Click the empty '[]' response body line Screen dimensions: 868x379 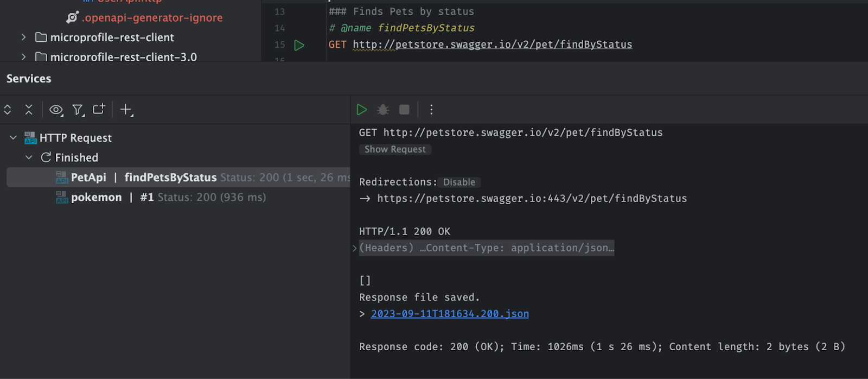click(x=365, y=281)
